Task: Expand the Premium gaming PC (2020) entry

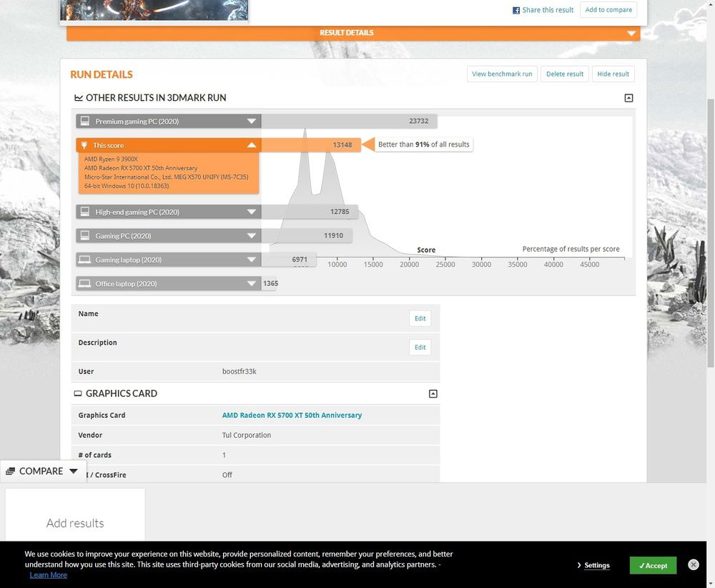Action: click(x=251, y=122)
